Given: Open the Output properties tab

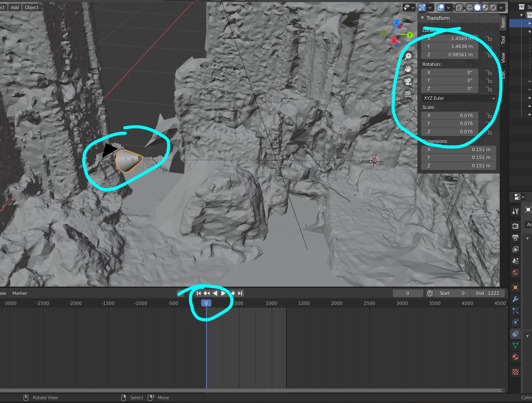Looking at the screenshot, I should (515, 237).
